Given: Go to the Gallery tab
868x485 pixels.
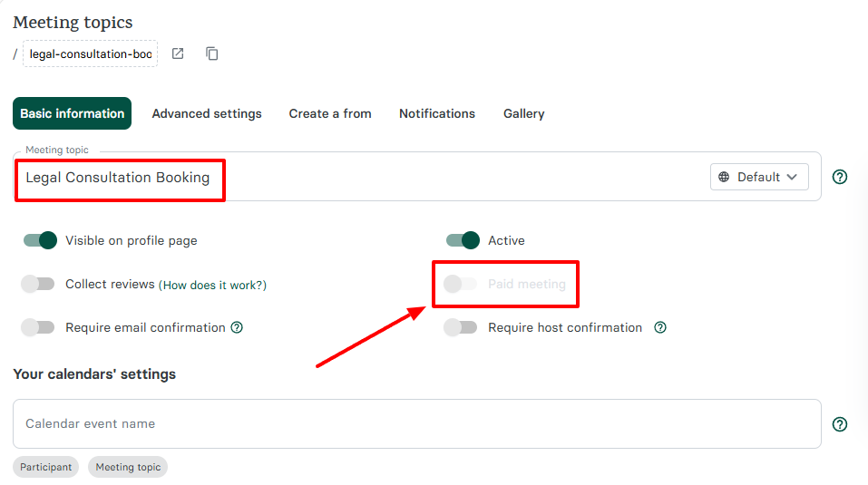Looking at the screenshot, I should click(x=524, y=113).
